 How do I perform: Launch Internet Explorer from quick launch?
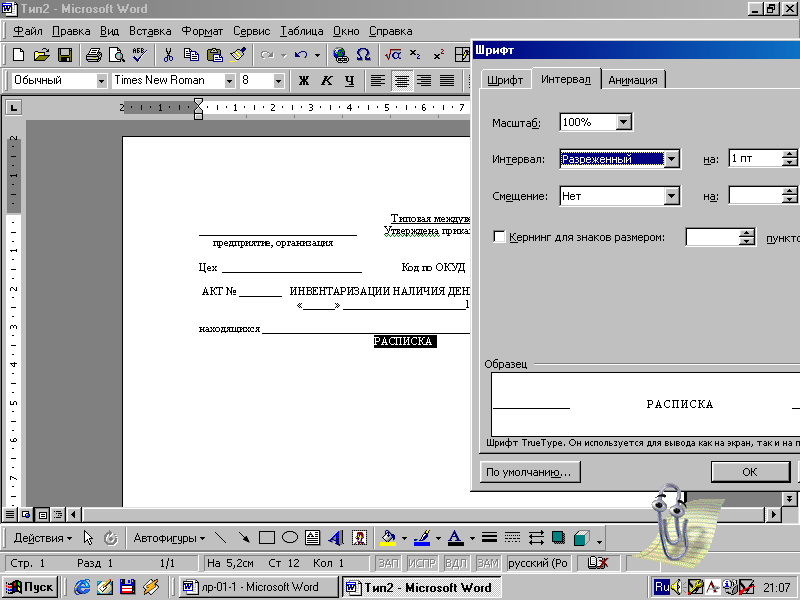point(82,587)
